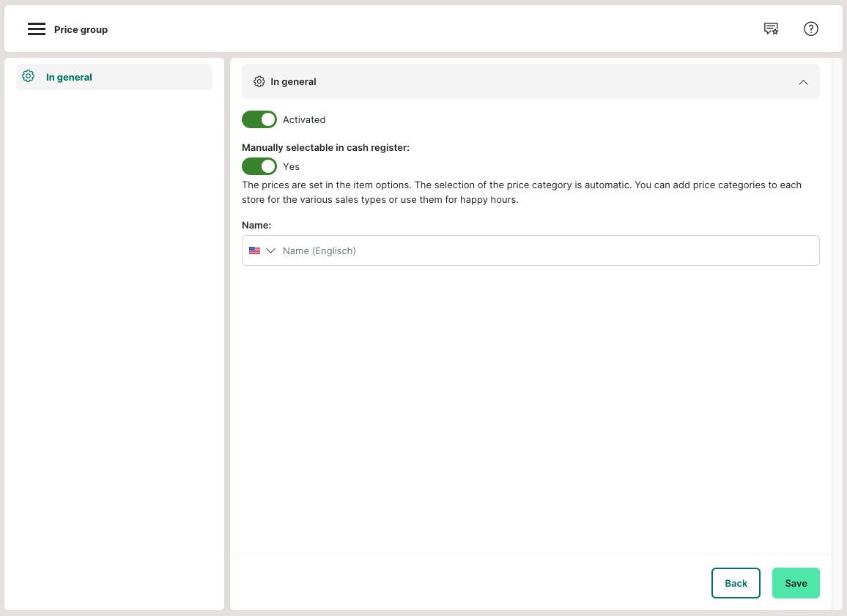
Task: Open help via question mark icon
Action: (810, 29)
